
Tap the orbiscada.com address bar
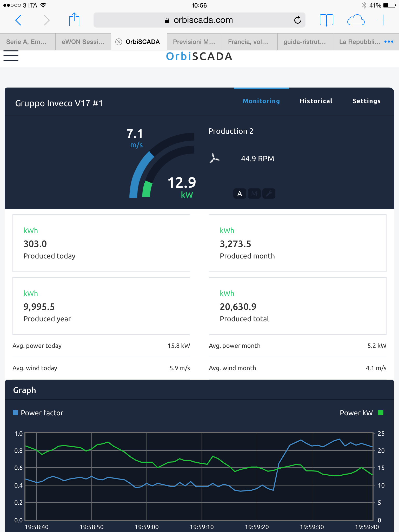(199, 20)
